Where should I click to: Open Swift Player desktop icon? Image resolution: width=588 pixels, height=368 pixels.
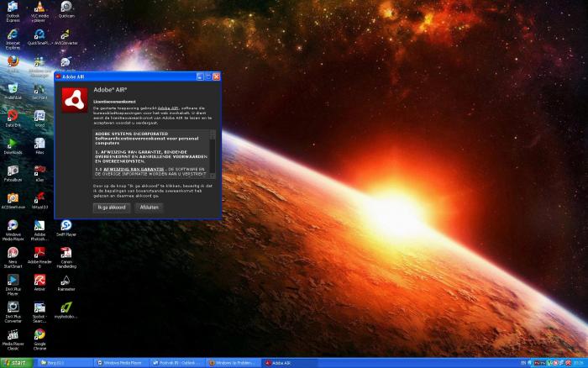pos(66,228)
